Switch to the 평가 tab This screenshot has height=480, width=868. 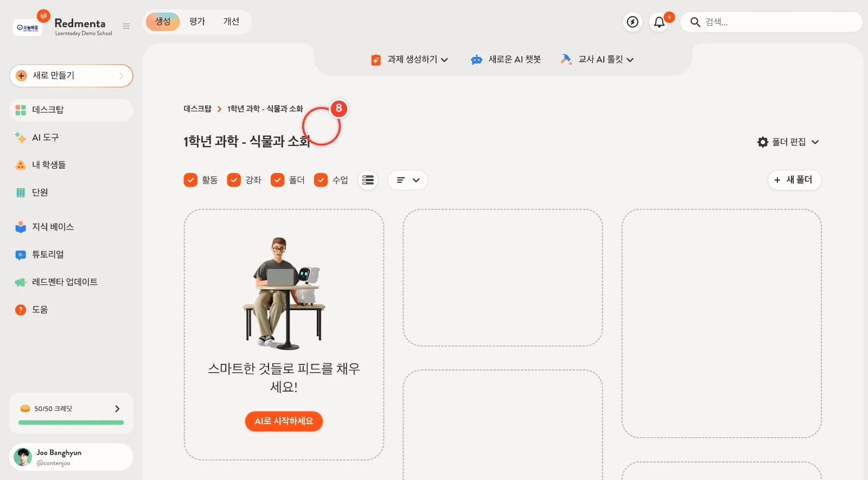pos(197,22)
